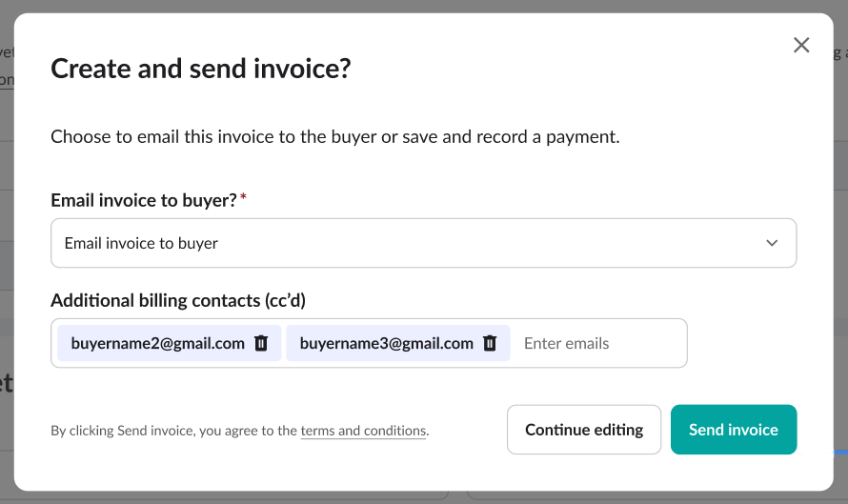Open the terms and conditions link

pos(363,431)
